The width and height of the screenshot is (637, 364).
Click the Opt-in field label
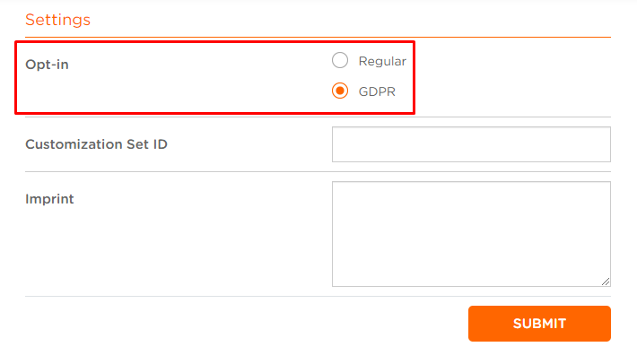[x=47, y=65]
